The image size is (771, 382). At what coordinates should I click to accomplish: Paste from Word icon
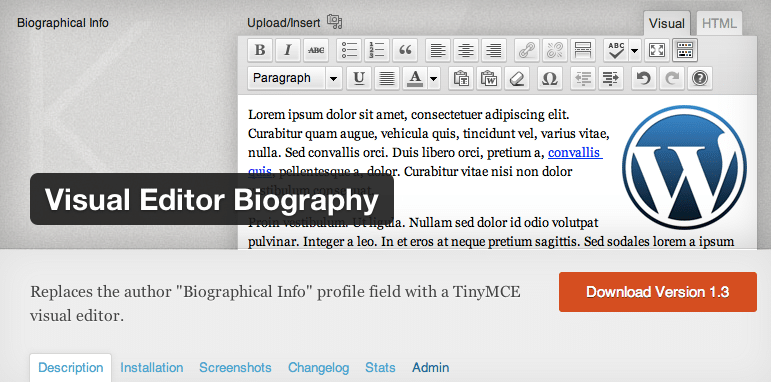489,78
